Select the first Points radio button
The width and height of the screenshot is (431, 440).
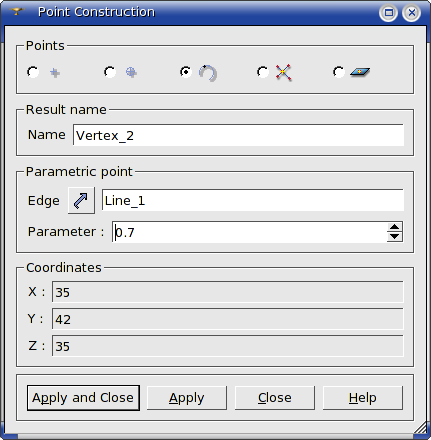tap(33, 72)
